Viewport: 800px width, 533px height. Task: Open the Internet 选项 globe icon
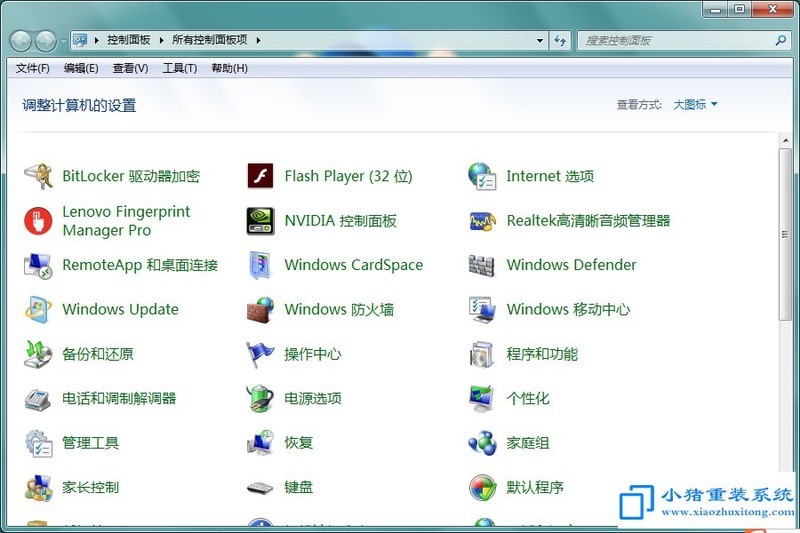[482, 176]
